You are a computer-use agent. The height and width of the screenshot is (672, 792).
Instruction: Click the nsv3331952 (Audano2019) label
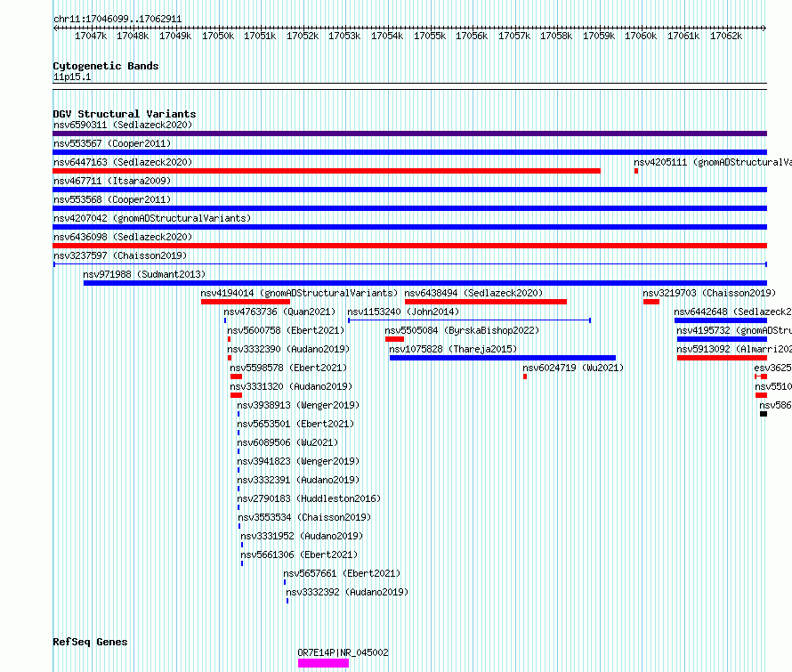[x=302, y=536]
